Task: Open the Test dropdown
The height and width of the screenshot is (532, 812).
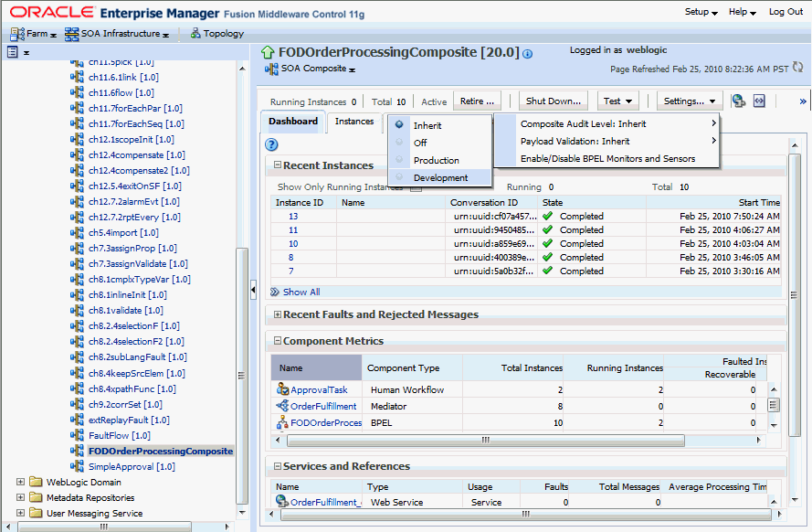Action: (616, 100)
